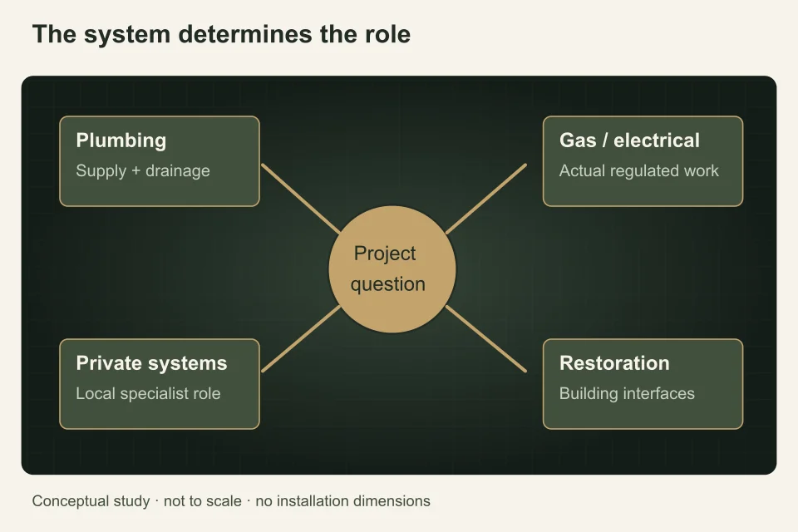Click the "Local specialist role" subtitle
Image resolution: width=798 pixels, height=532 pixels.
click(x=148, y=393)
